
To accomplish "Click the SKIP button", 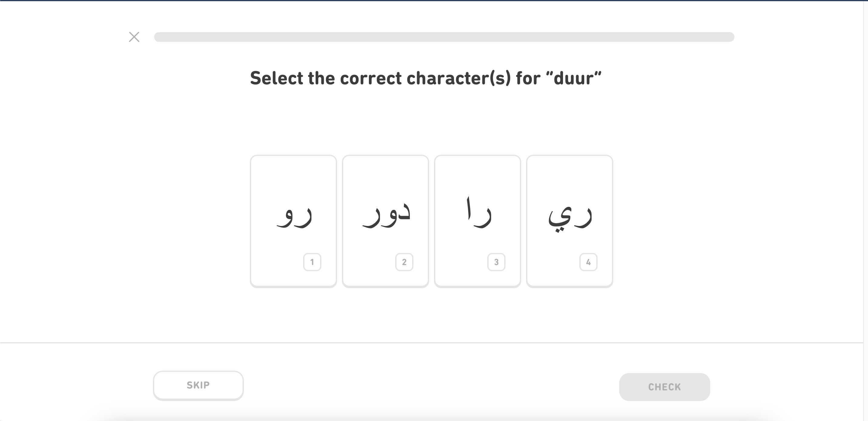I will [x=198, y=385].
